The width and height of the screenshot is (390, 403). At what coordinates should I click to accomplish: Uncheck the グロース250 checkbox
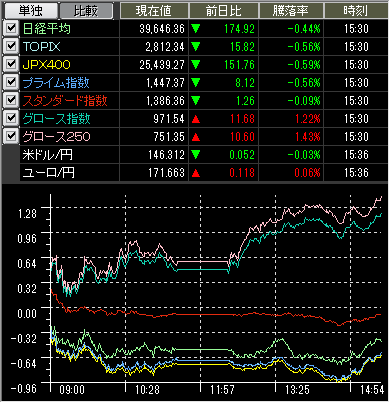coord(11,136)
